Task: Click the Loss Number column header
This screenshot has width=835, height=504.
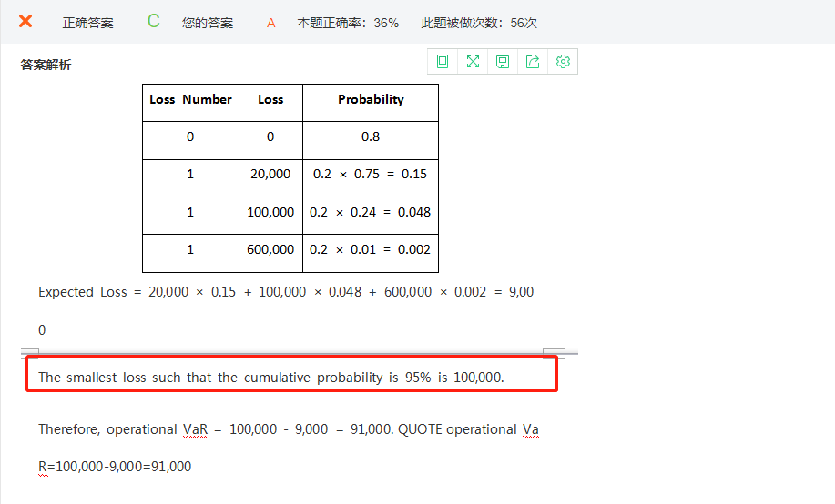Action: 190,100
